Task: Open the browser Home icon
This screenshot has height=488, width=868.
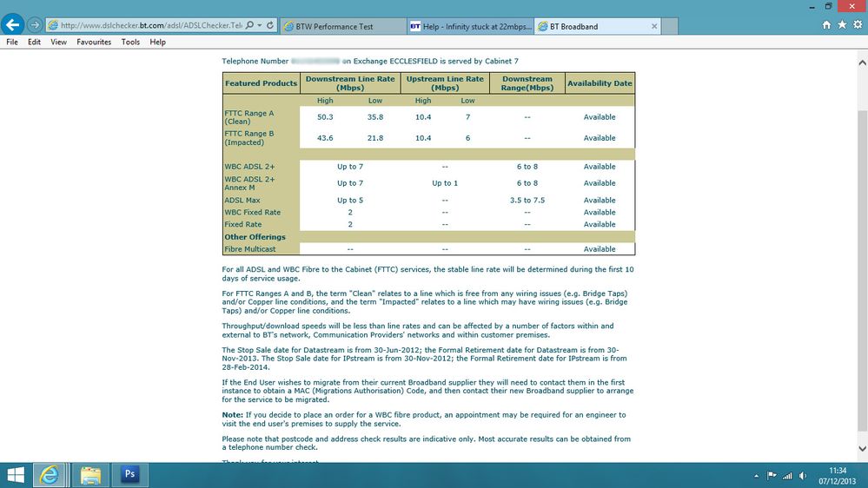Action: [x=826, y=25]
